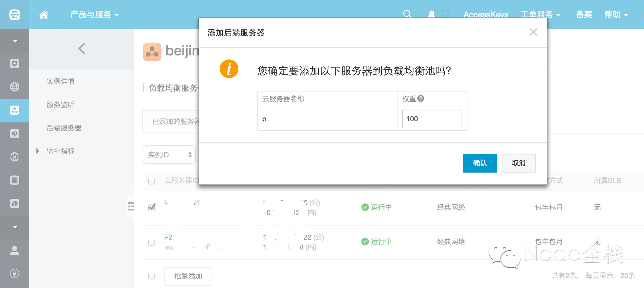Open the i-2 server ID link
Viewport: 644px width, 288px height.
coord(168,237)
